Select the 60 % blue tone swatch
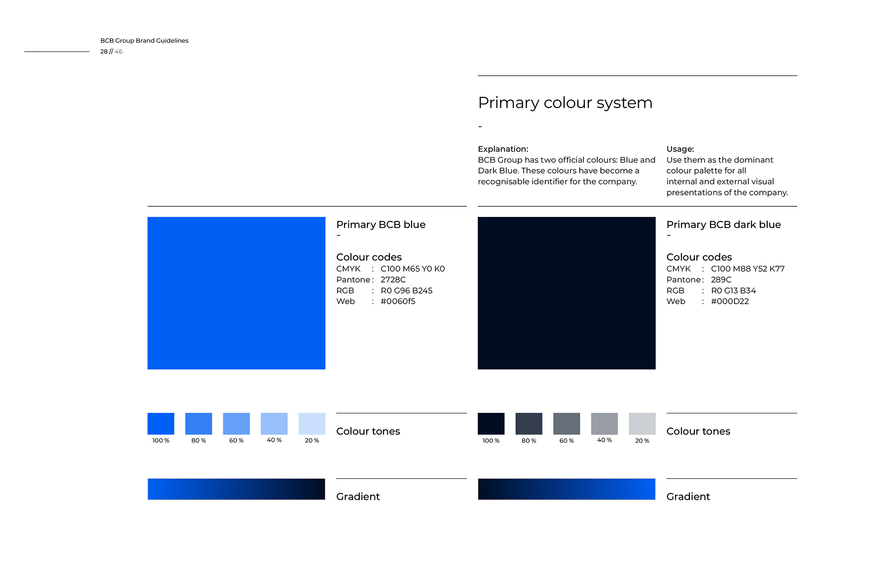Image resolution: width=882 pixels, height=588 pixels. tap(236, 424)
